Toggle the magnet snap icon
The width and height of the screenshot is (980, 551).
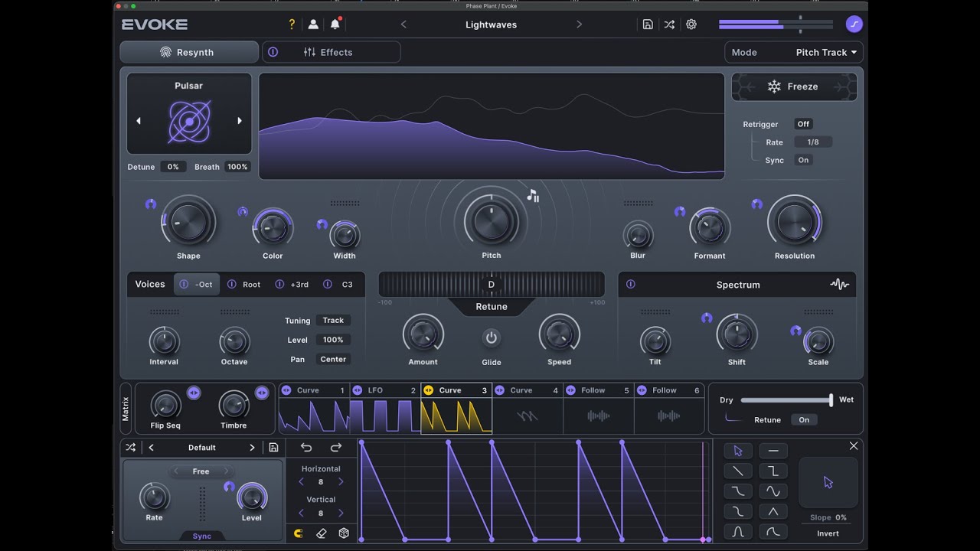[x=299, y=533]
